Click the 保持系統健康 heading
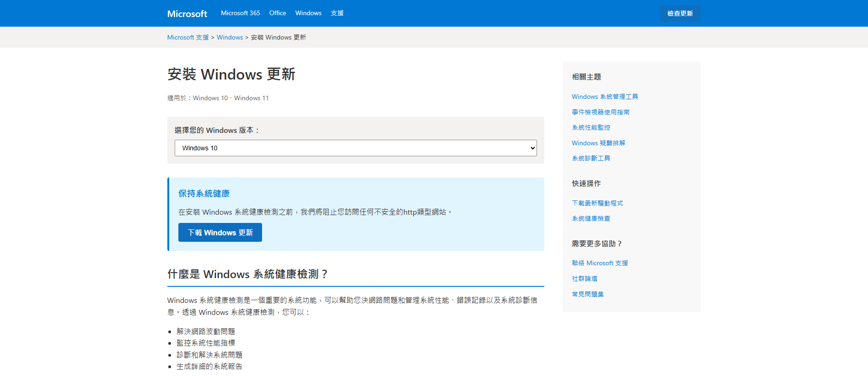Viewport: 868px width, 376px height. pyautogui.click(x=204, y=194)
